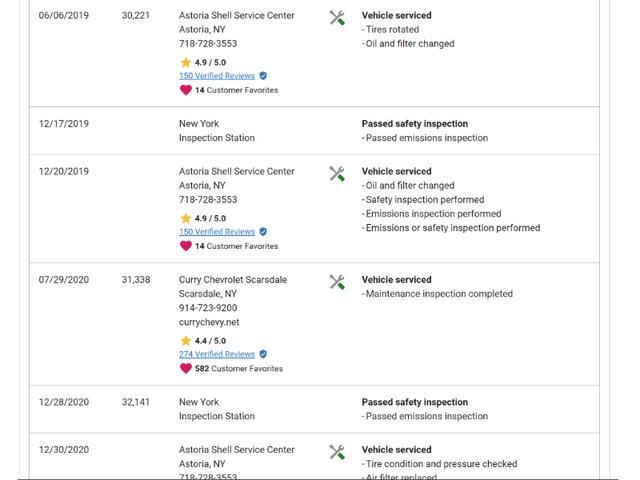Select 'Passed safety inspection' heading for 12/17/2019
The height and width of the screenshot is (480, 640).
point(415,124)
